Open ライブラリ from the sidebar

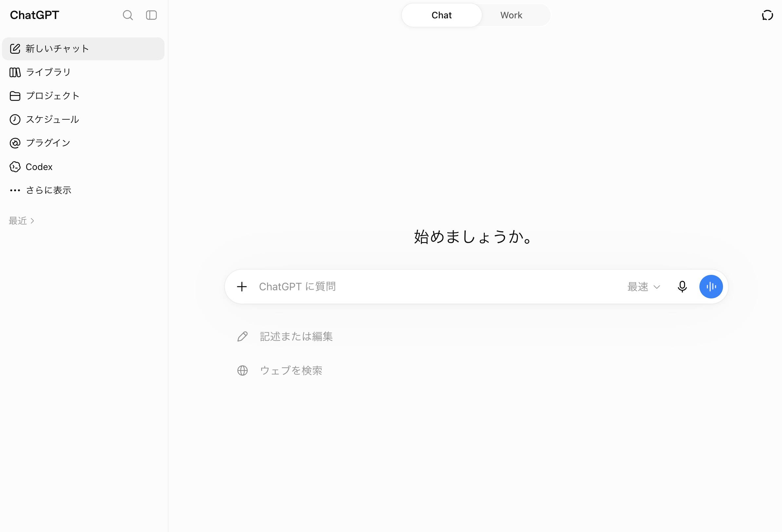point(83,72)
